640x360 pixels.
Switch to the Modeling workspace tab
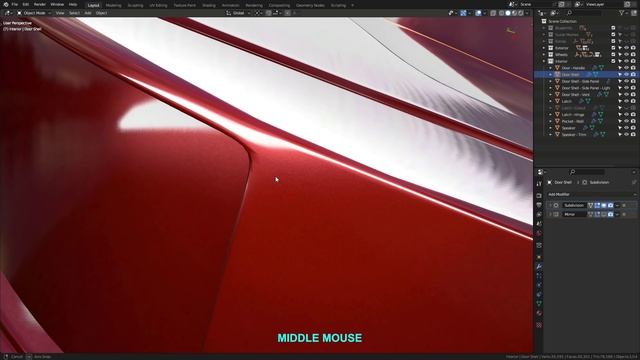pos(113,5)
